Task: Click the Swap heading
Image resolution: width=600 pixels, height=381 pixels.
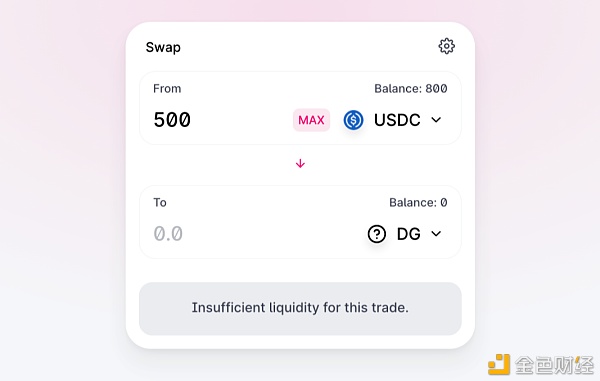Action: tap(163, 47)
